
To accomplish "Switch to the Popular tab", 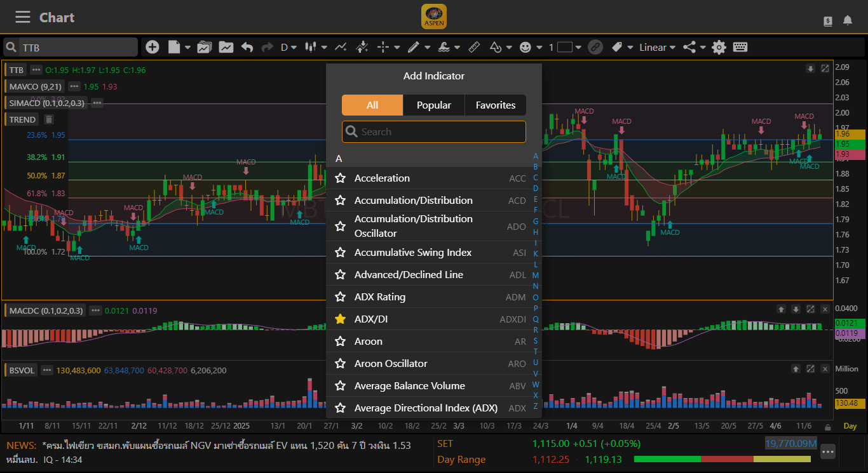I will (433, 105).
